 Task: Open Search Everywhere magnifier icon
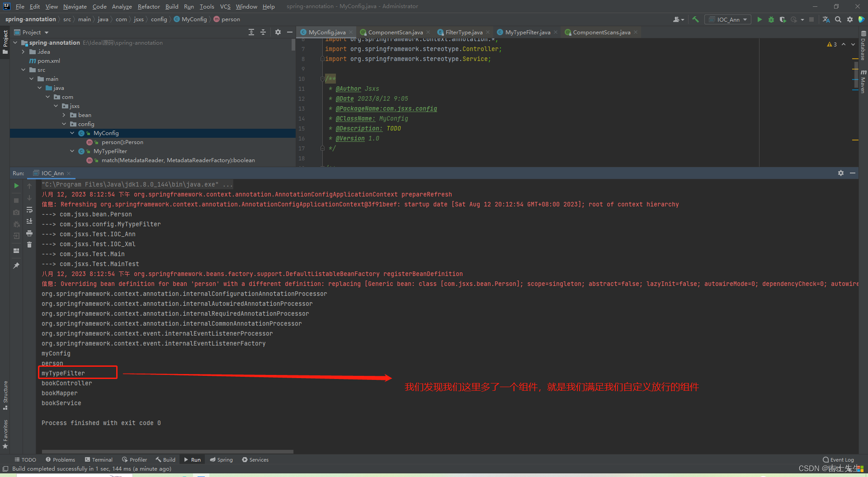tap(838, 19)
